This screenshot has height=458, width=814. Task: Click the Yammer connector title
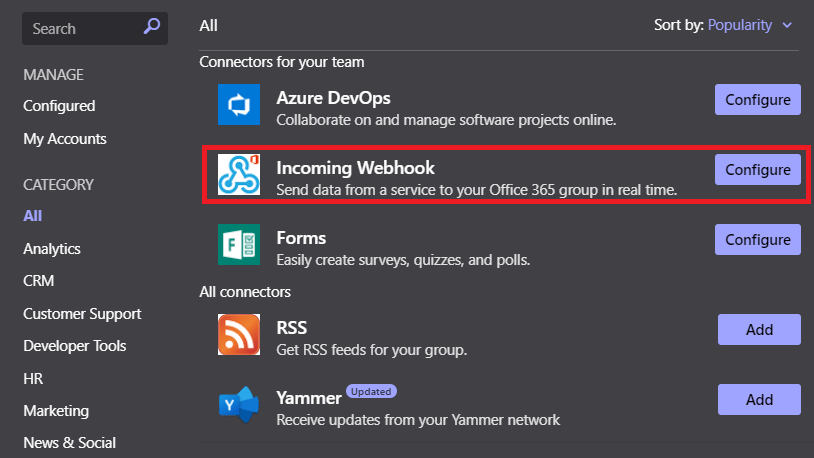click(x=309, y=398)
